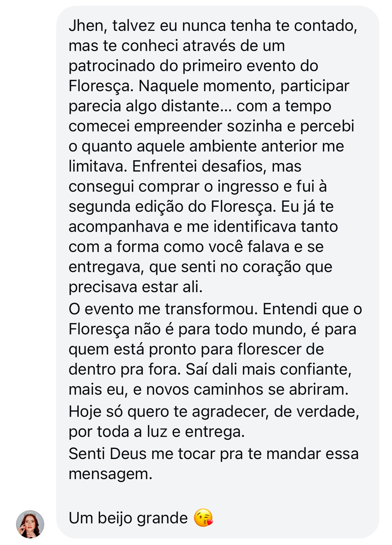Click the word "coração" in the message

pyautogui.click(x=271, y=267)
